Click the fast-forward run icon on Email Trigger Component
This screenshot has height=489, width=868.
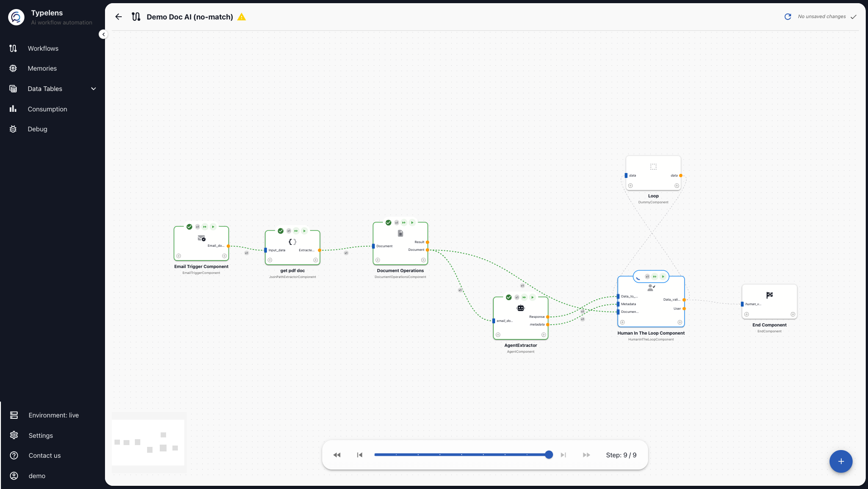coord(205,227)
